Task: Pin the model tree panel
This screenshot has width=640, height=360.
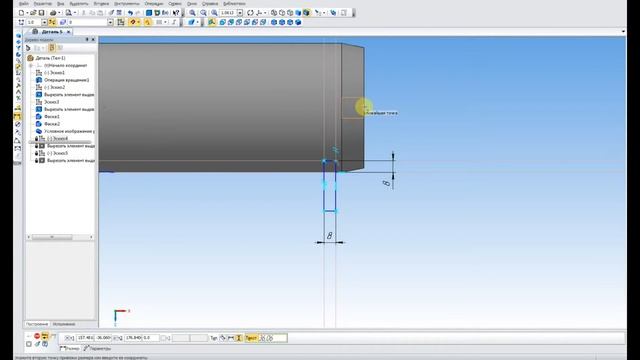Action: tap(87, 40)
